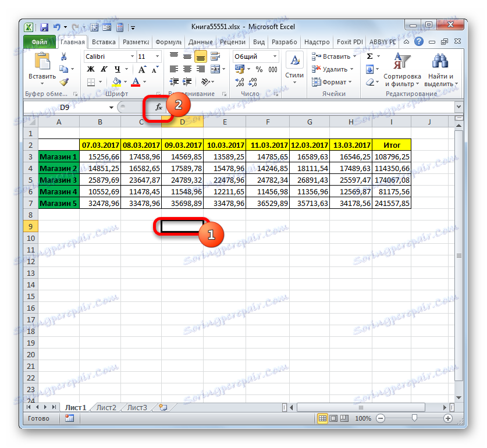Toggle Underline formatting (Ч)
Screen dimensions: 487x448
[x=117, y=69]
